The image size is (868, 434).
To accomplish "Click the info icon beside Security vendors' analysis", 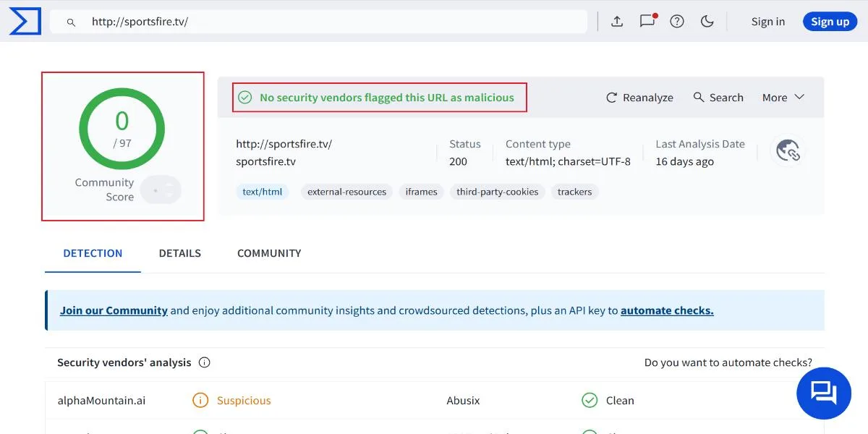I will [x=205, y=362].
